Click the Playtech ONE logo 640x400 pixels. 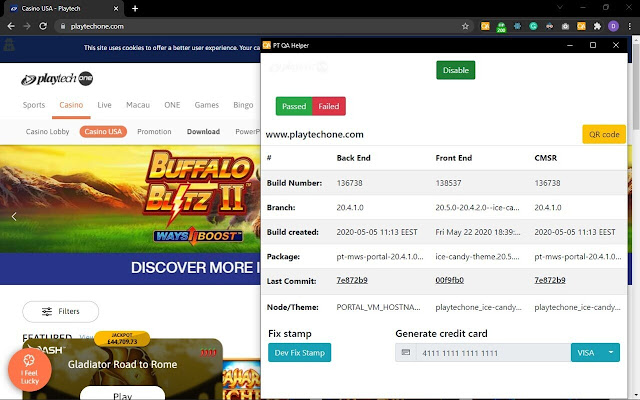click(x=57, y=78)
